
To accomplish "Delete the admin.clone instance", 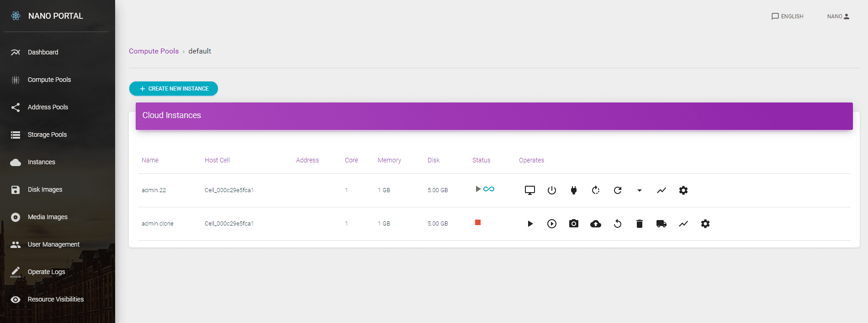I will tap(639, 224).
